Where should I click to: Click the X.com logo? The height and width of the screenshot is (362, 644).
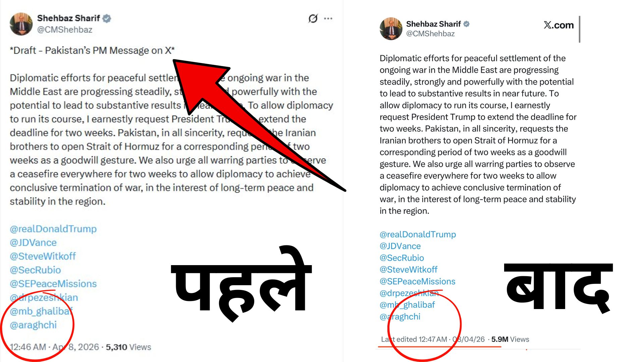point(559,25)
